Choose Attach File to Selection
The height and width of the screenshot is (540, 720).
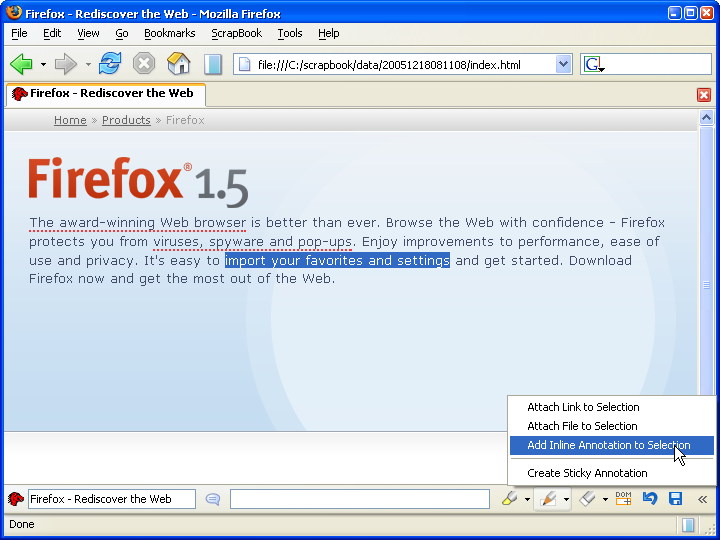pos(612,426)
